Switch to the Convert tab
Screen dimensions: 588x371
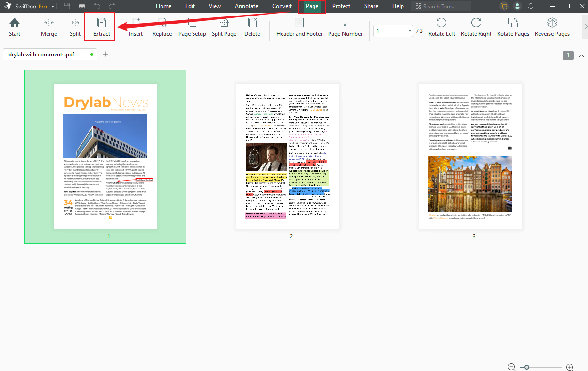coord(282,6)
